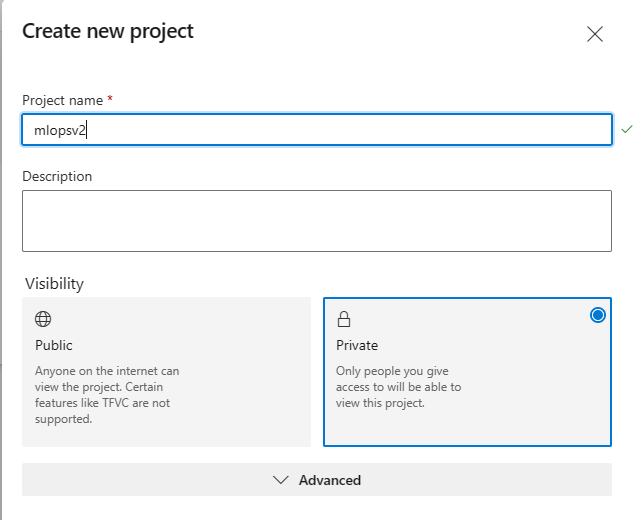Click the green checkmark validation icon
Viewport: 634px width, 520px height.
coord(626,129)
